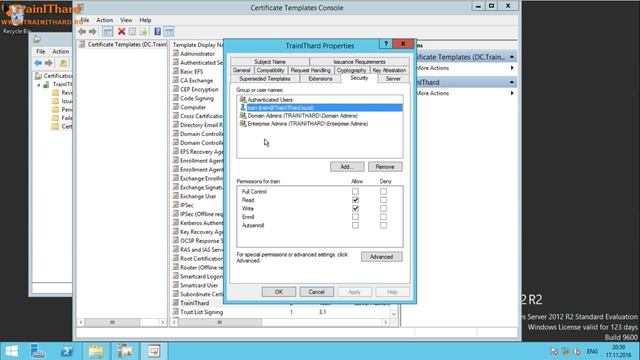640x360 pixels.
Task: Open the View menu in Certificate Templates Console
Action: [126, 20]
